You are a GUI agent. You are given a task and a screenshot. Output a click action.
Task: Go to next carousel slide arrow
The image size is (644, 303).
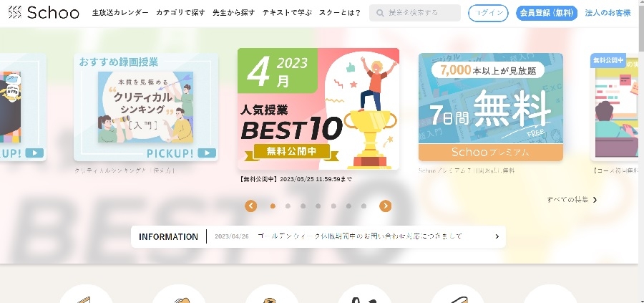(x=385, y=206)
